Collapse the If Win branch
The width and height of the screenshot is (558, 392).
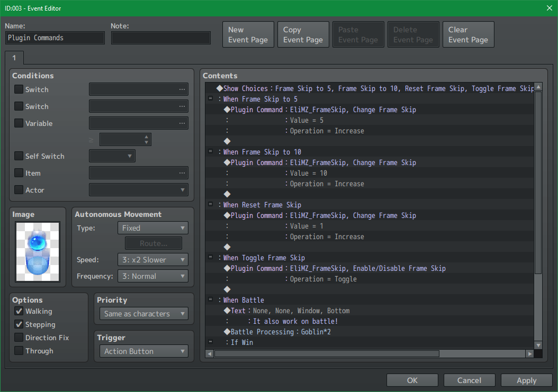(210, 342)
